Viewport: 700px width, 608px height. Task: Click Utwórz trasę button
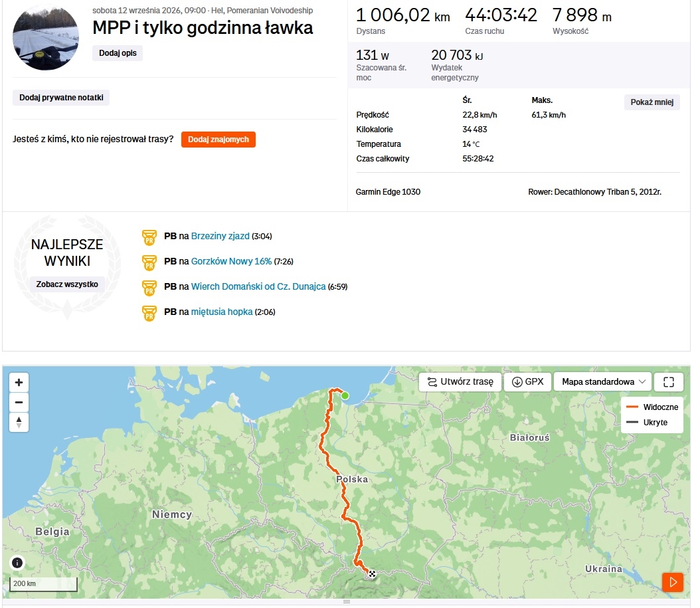coord(460,382)
